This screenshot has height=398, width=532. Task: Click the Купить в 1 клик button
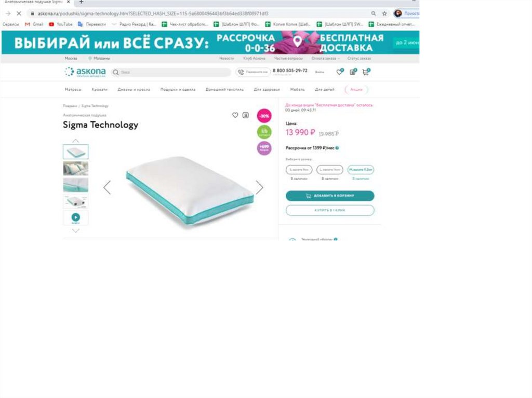(x=330, y=210)
